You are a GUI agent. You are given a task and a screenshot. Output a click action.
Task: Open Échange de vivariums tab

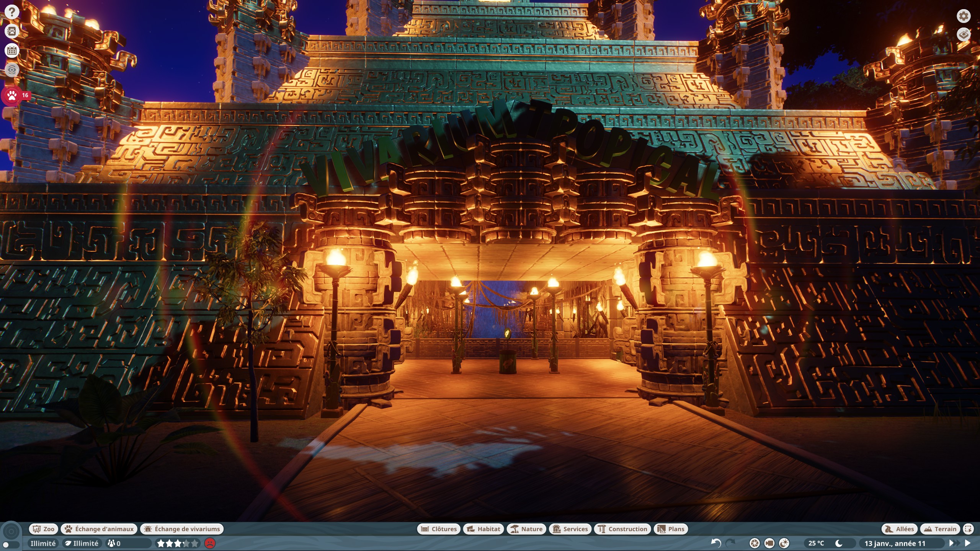click(x=182, y=529)
